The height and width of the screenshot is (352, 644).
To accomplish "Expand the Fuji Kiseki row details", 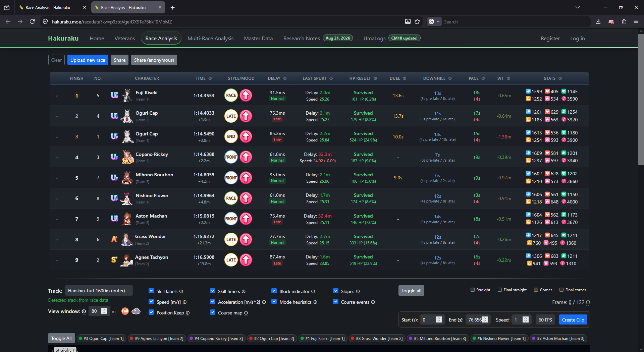I will 57,96.
